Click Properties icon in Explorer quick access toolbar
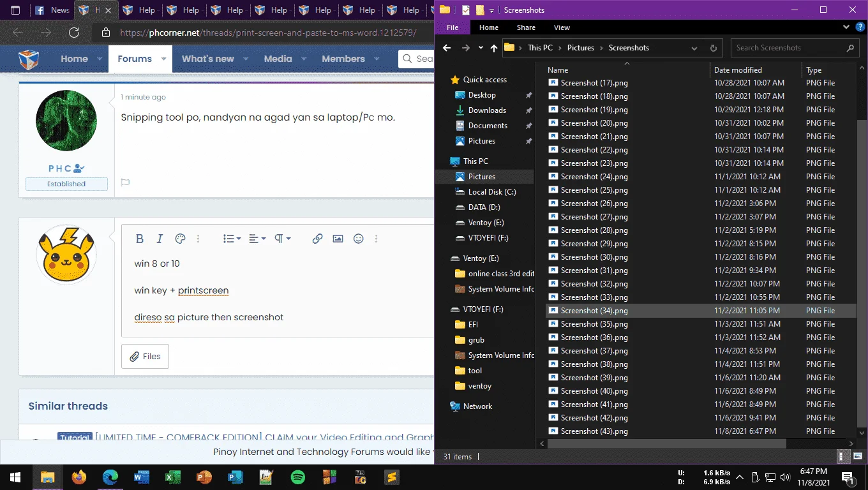Image resolution: width=868 pixels, height=490 pixels. [x=466, y=10]
